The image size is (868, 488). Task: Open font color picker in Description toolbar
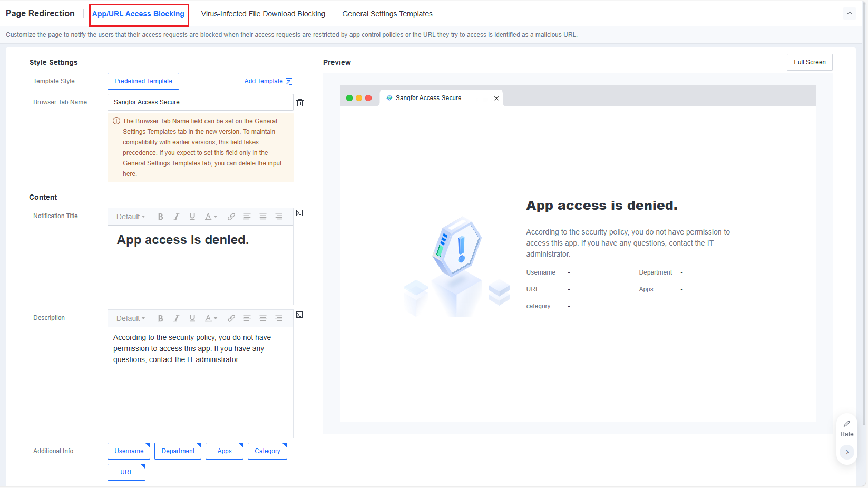211,318
